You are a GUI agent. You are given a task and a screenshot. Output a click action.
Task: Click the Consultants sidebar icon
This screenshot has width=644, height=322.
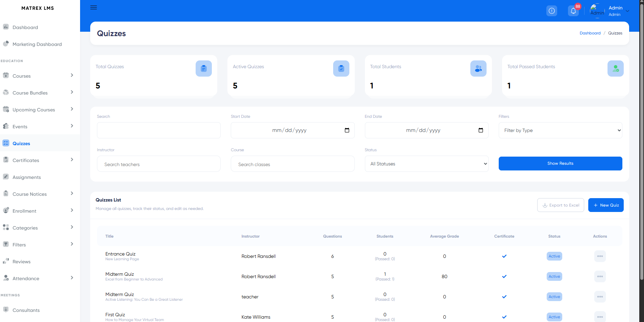click(6, 310)
